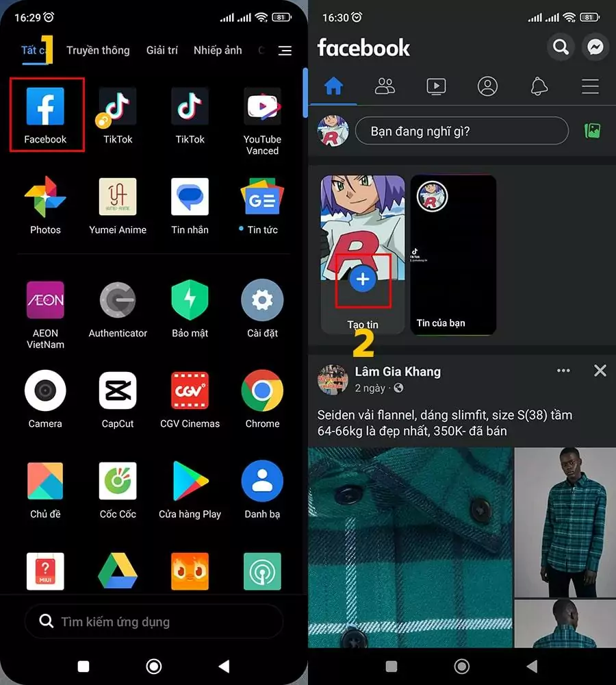Open Chrome browser
Viewport: 616px width, 685px height.
[262, 390]
